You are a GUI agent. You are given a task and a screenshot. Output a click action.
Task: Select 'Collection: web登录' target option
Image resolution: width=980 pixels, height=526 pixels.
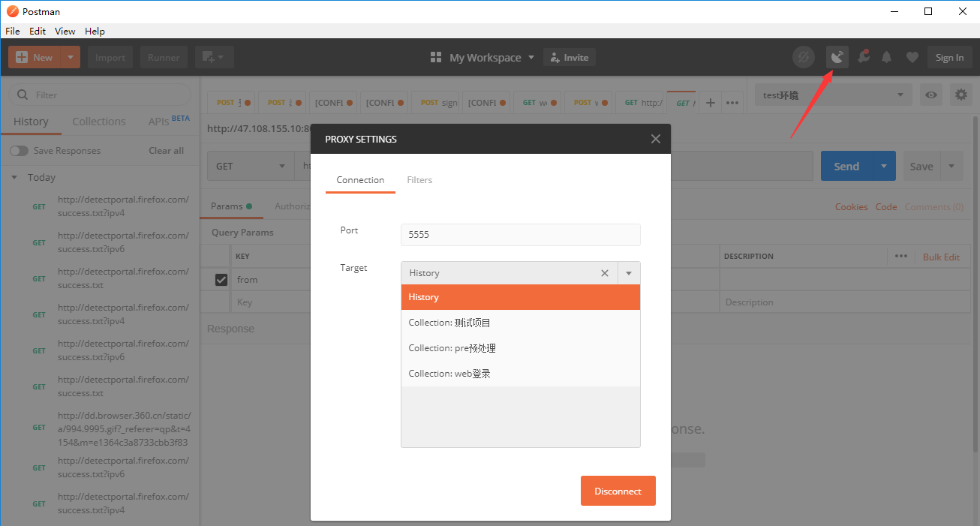tap(521, 374)
